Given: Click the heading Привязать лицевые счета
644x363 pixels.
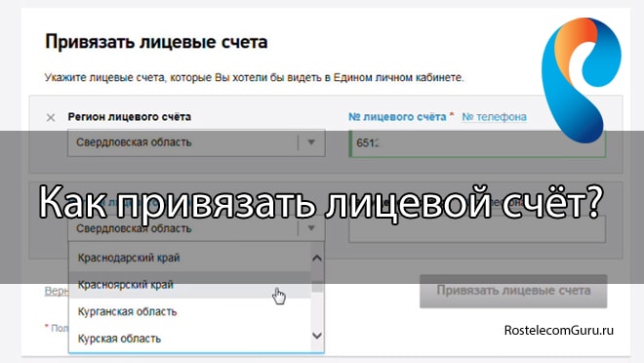Looking at the screenshot, I should click(x=156, y=42).
